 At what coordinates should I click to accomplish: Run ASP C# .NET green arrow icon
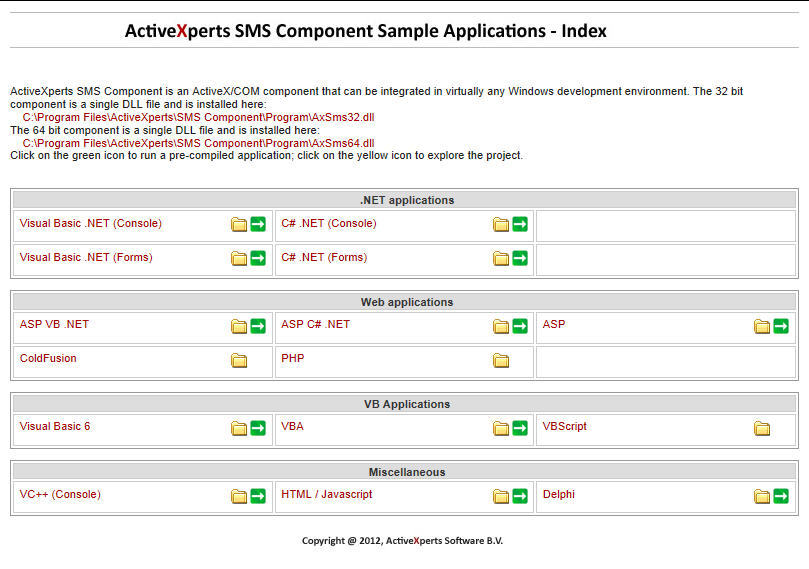click(x=520, y=326)
